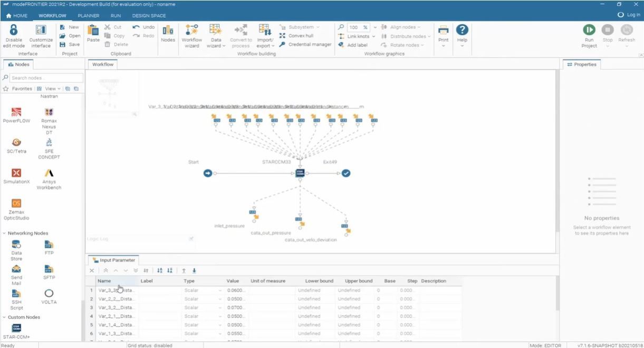The height and width of the screenshot is (348, 644).
Task: Select the SSH Script node
Action: (x=16, y=299)
